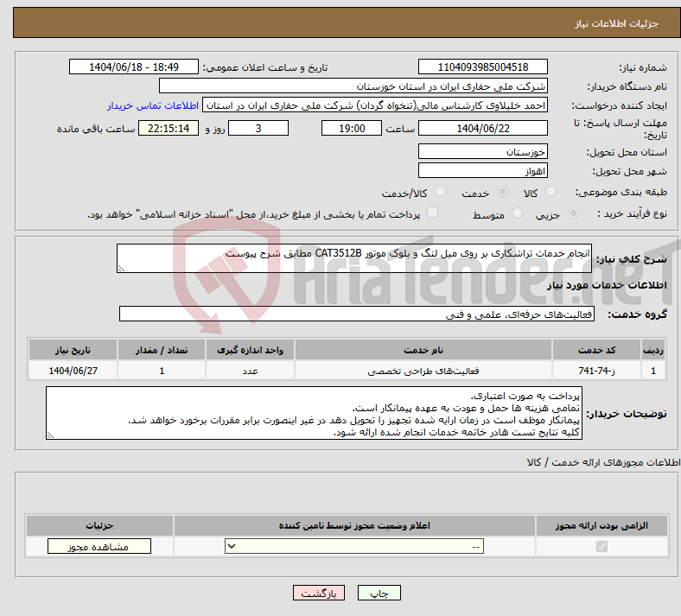Click the remaining time field 22:15:14
This screenshot has width=681, height=616.
click(x=169, y=128)
